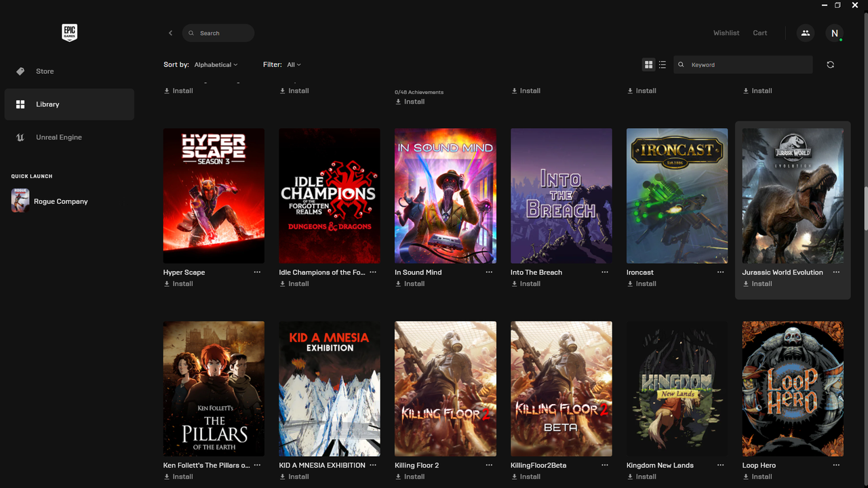The height and width of the screenshot is (488, 868).
Task: Open more options for Hyper Scape
Action: [x=257, y=272]
